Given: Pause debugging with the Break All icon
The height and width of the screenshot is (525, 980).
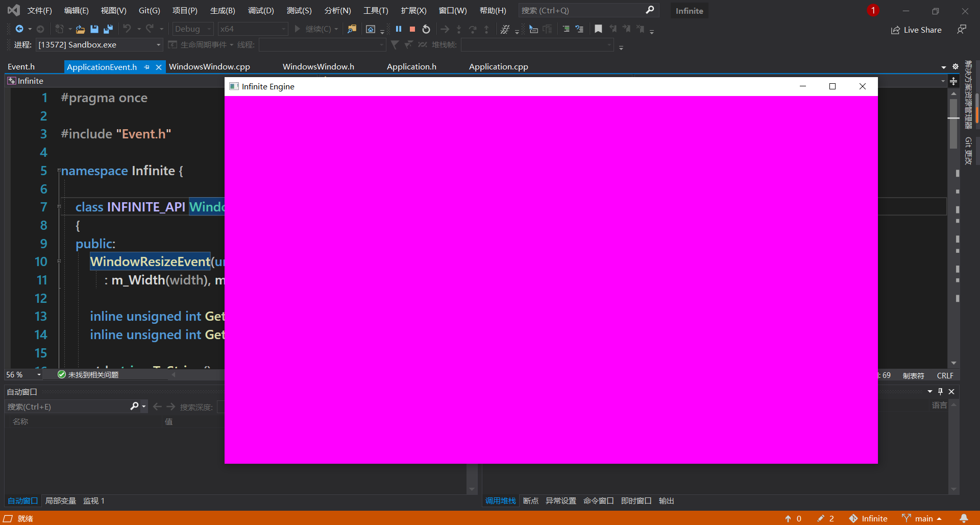Looking at the screenshot, I should tap(399, 29).
